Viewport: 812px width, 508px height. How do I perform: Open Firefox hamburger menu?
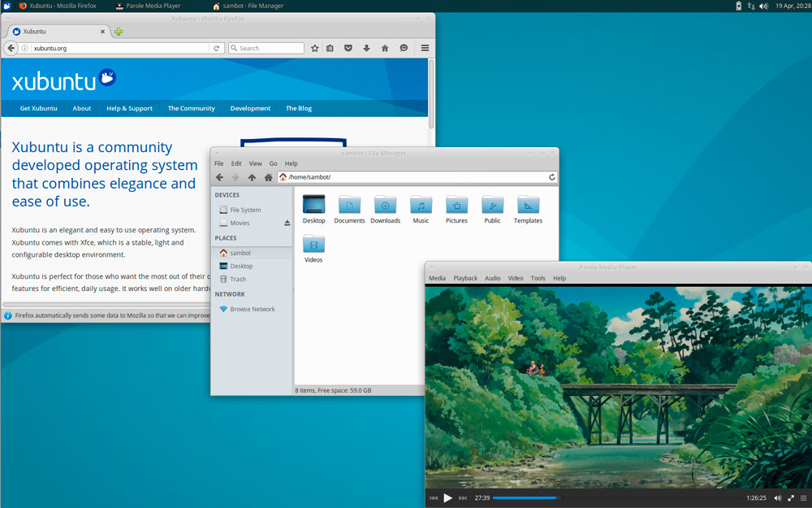pos(425,48)
